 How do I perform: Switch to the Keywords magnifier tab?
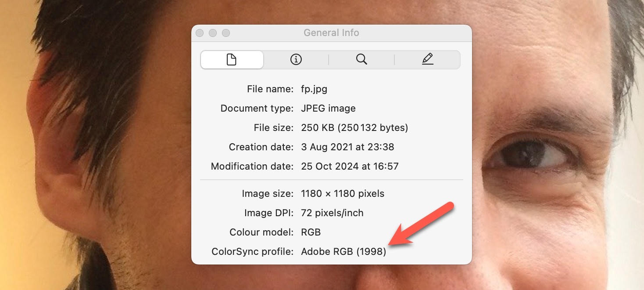(361, 60)
